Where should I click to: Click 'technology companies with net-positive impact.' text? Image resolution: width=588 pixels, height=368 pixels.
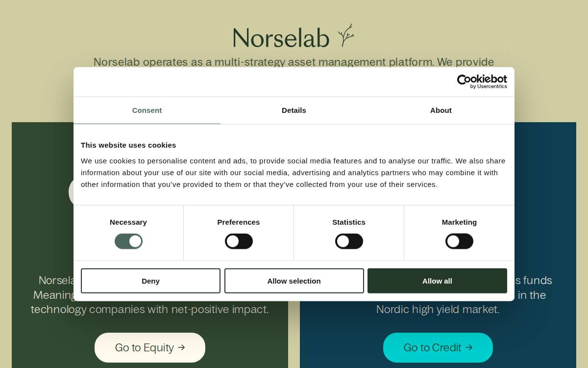click(150, 310)
